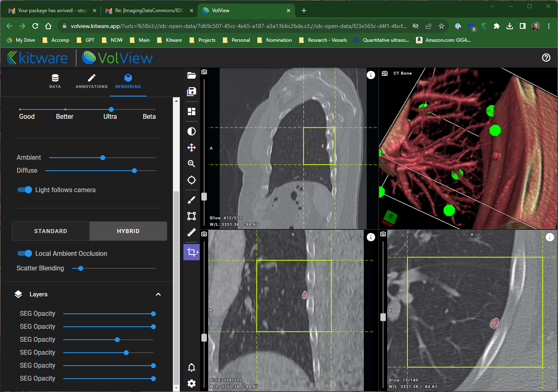
Task: Open Chrome's tab search chevron
Action: [492, 6]
